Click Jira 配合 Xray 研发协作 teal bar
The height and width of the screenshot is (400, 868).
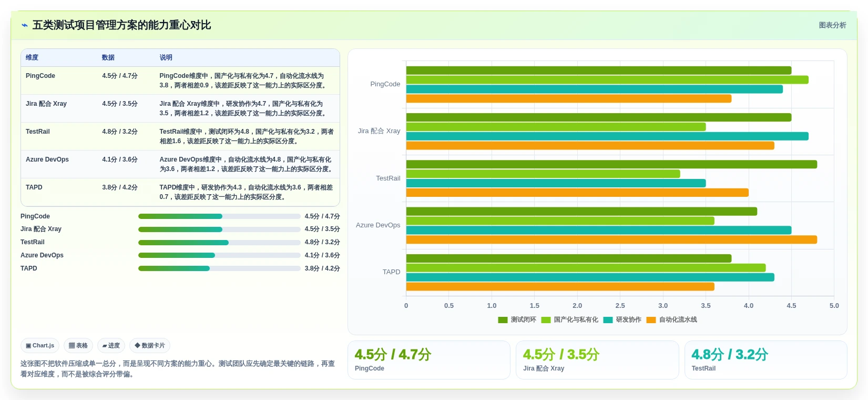point(607,136)
